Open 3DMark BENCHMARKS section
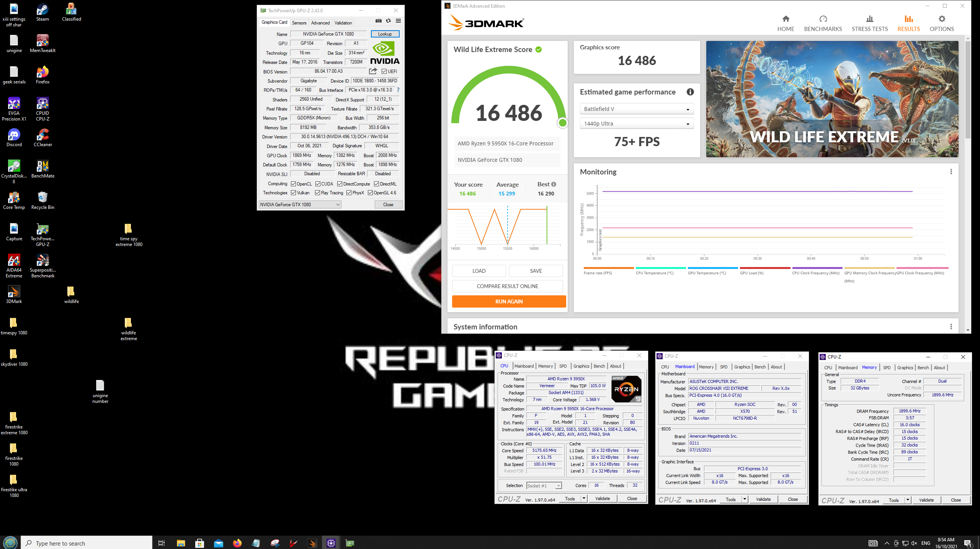This screenshot has width=980, height=549. (823, 23)
